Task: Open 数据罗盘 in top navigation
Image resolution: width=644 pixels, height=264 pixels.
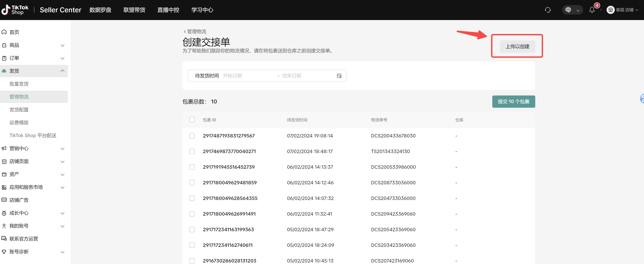Action: pos(100,10)
